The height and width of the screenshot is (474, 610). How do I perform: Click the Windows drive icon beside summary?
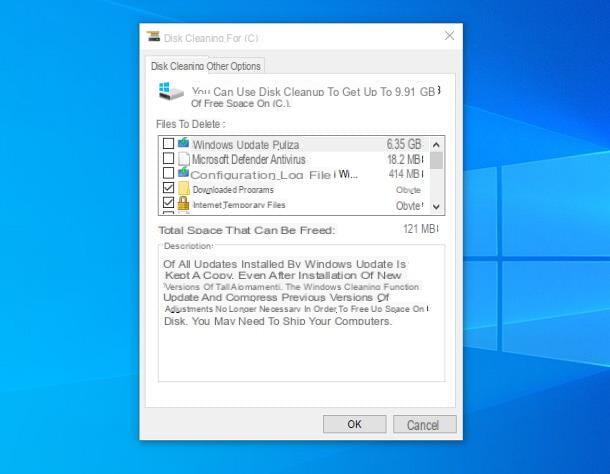pyautogui.click(x=171, y=92)
